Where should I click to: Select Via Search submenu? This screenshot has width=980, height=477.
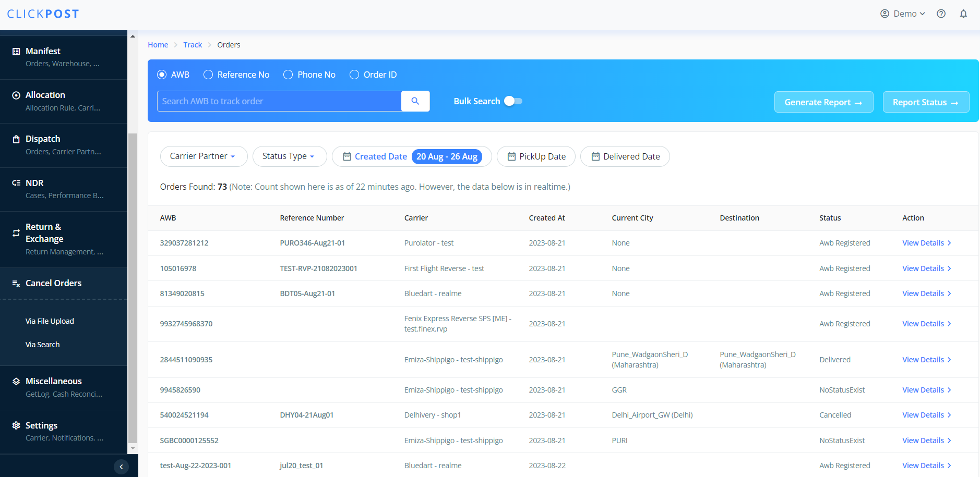click(x=42, y=345)
